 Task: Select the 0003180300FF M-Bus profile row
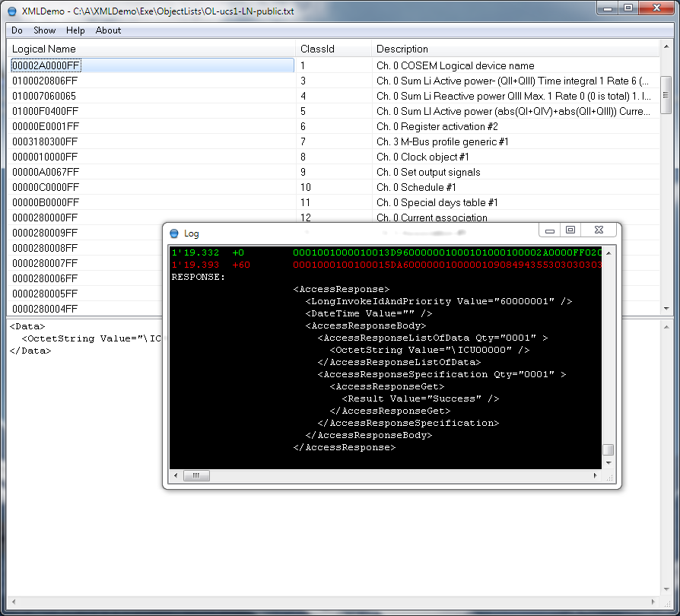click(46, 141)
